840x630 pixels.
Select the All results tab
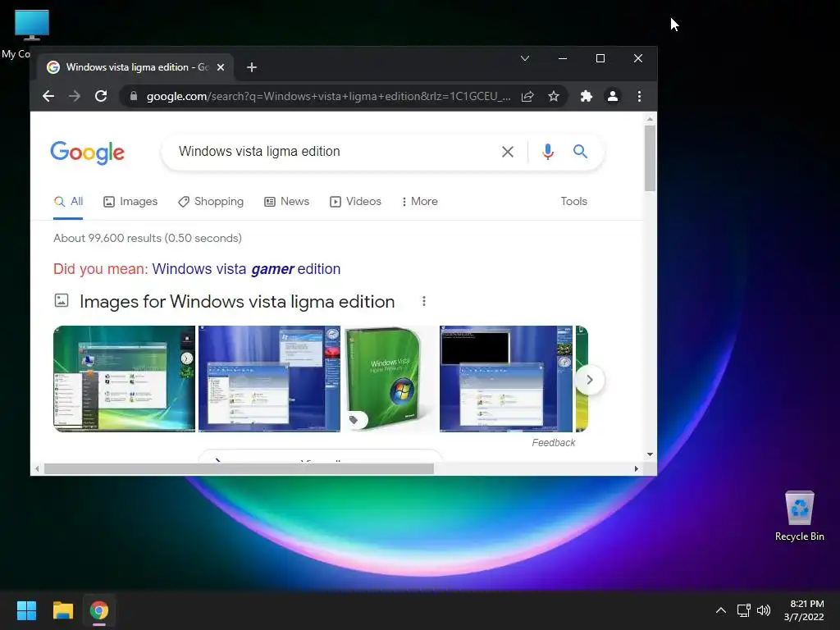[x=68, y=202]
